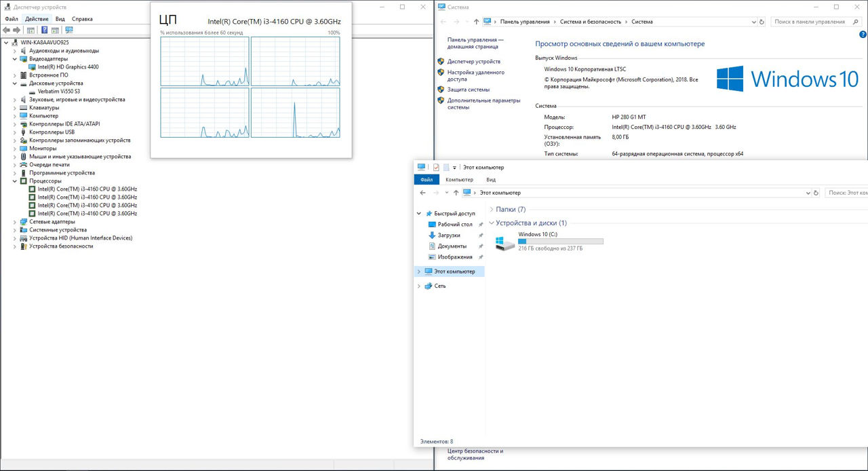
Task: Expand the Папки (7) group
Action: (x=491, y=210)
